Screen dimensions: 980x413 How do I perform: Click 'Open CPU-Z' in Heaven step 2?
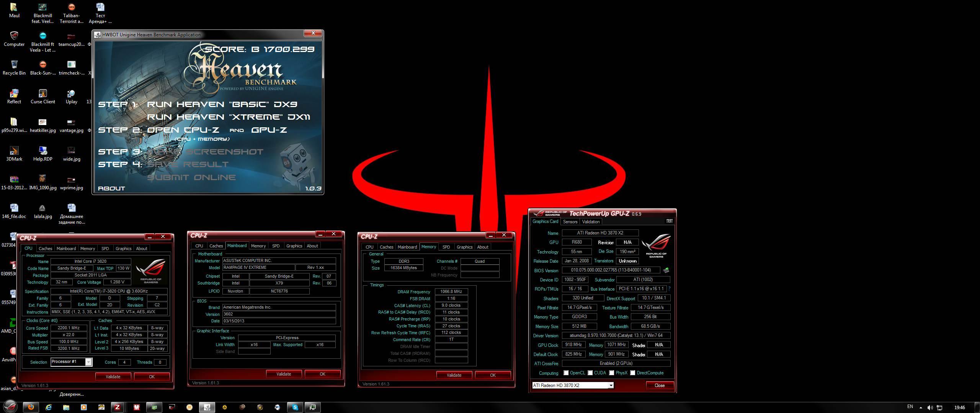pos(183,130)
